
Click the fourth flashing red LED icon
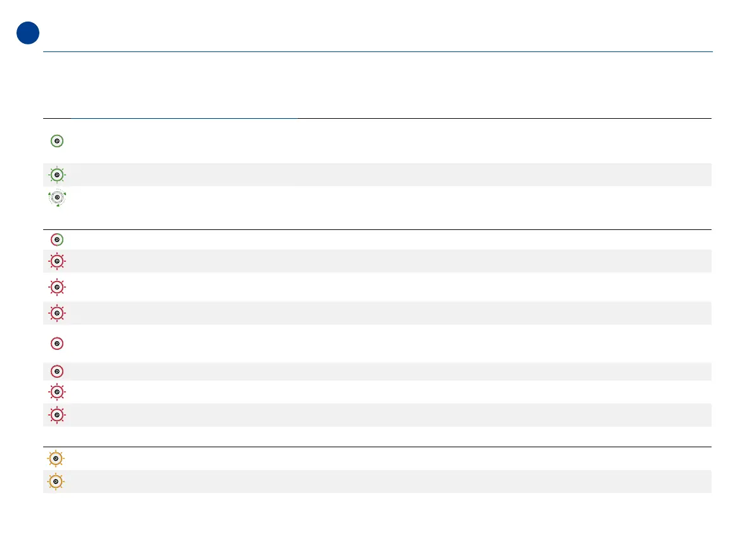[x=56, y=391]
